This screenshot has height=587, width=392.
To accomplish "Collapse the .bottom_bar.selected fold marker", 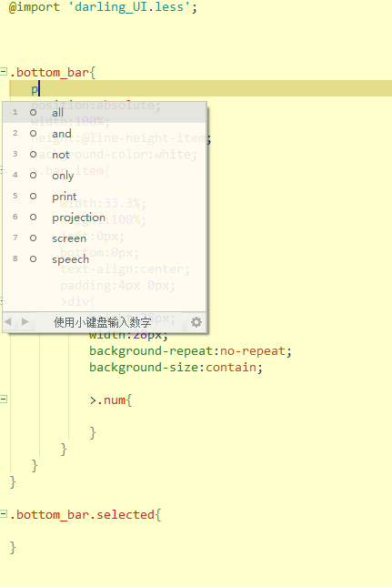I will click(x=4, y=513).
